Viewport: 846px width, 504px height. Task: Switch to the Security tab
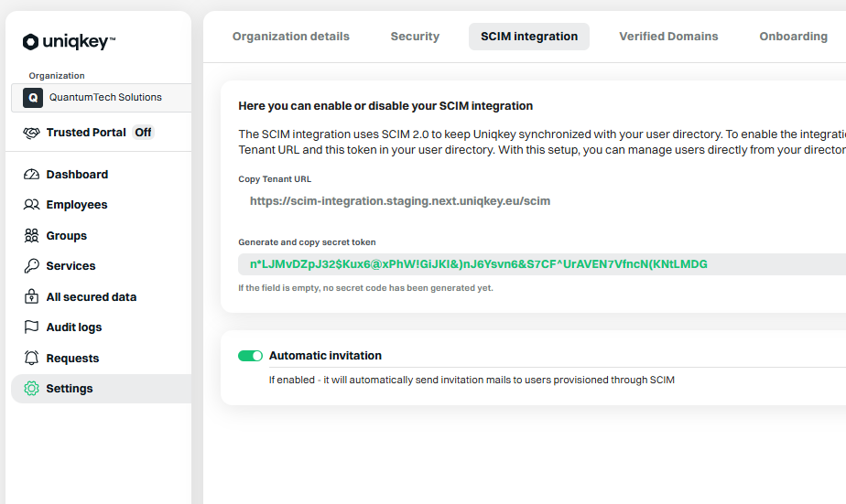pyautogui.click(x=415, y=37)
